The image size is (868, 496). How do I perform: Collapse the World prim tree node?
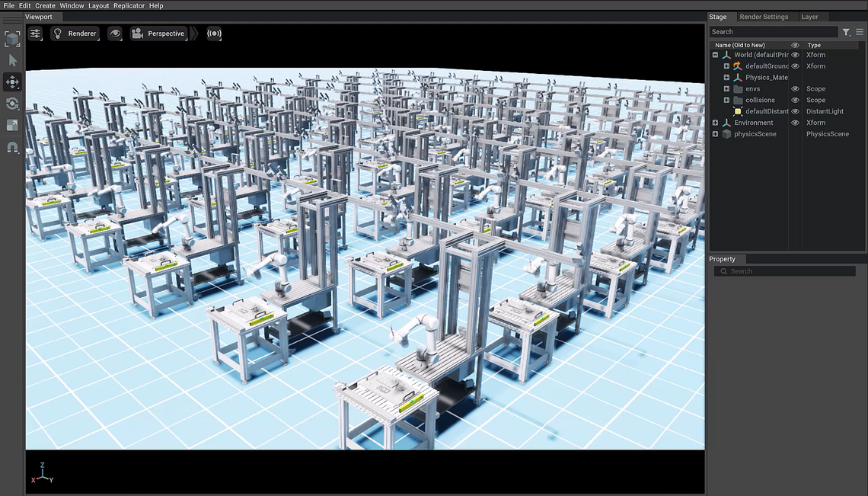click(x=715, y=55)
